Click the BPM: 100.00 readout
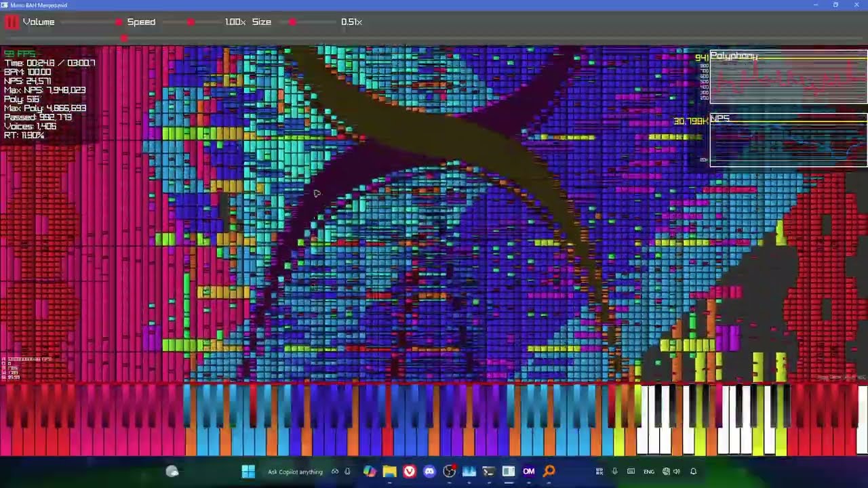Image resolution: width=868 pixels, height=488 pixels. (27, 72)
